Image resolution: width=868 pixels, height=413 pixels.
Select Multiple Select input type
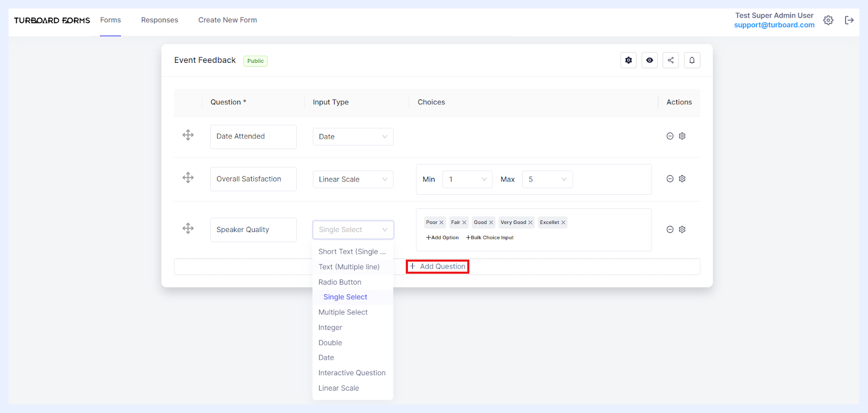[x=353, y=312]
